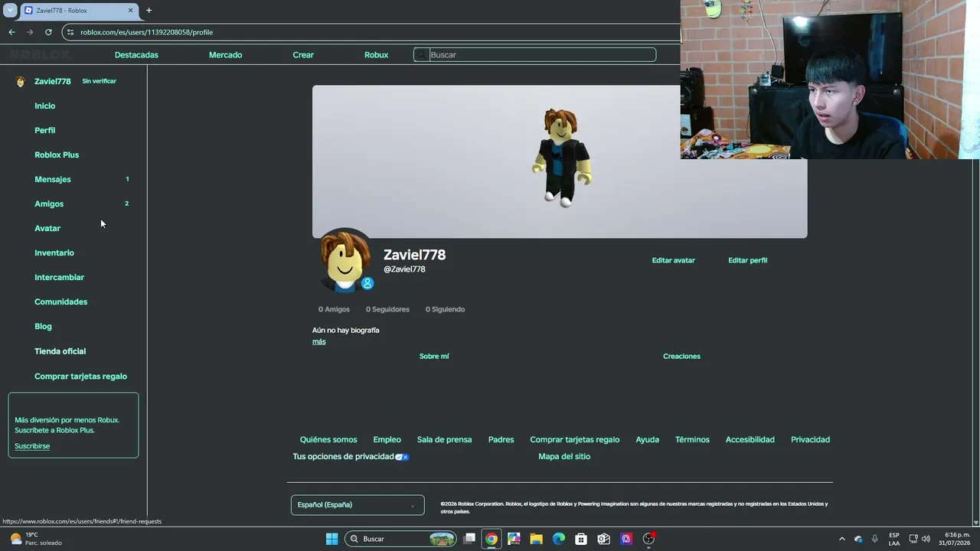Open Amigos in the sidebar
Image resolution: width=980 pixels, height=551 pixels.
49,204
